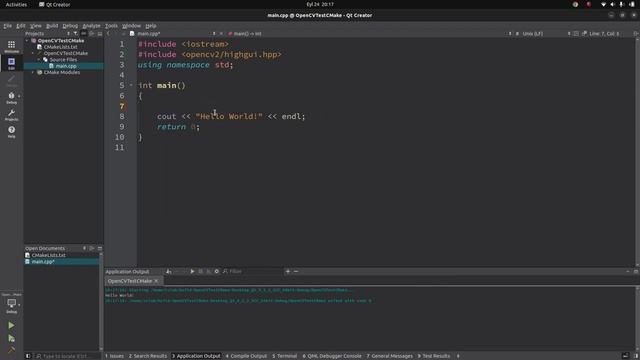Open 1 Issues pane

pos(114,356)
